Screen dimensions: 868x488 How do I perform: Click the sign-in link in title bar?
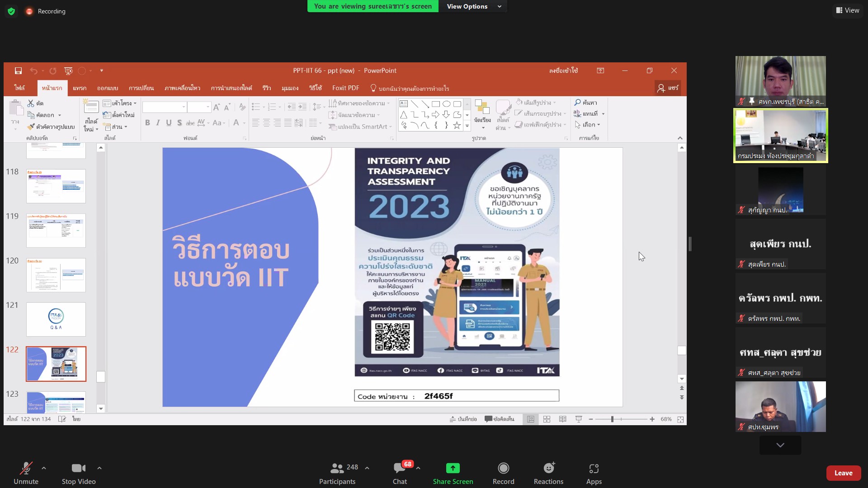563,70
